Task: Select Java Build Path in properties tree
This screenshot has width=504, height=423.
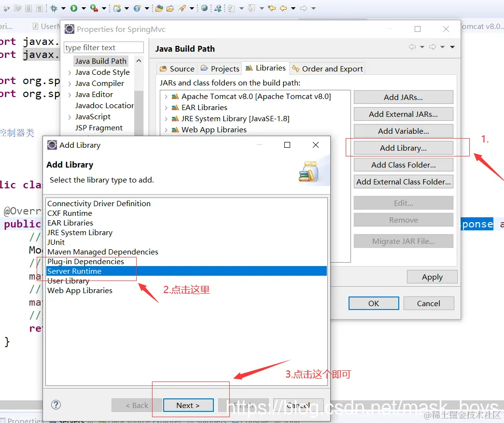Action: pyautogui.click(x=101, y=61)
